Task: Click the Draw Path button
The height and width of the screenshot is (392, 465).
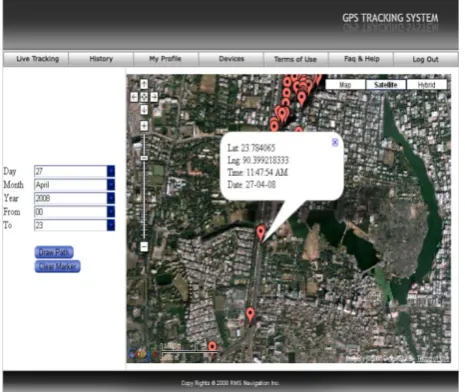Action: (x=54, y=252)
